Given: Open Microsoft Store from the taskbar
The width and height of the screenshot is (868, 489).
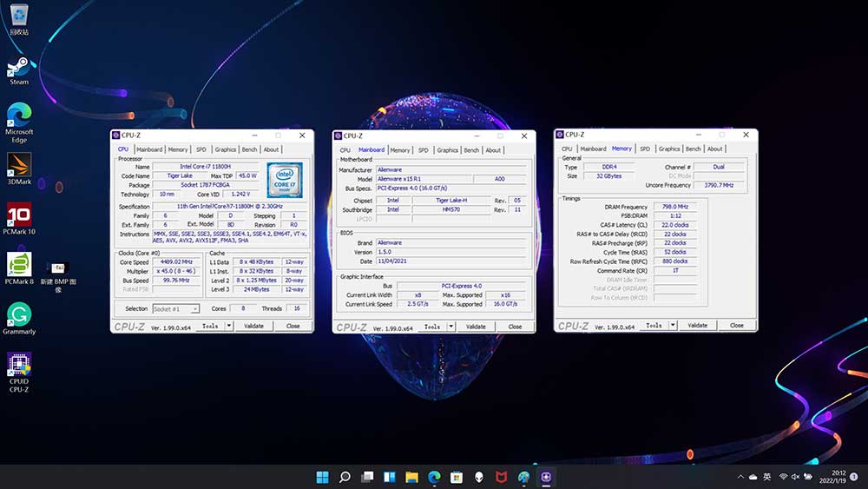Looking at the screenshot, I should [457, 477].
